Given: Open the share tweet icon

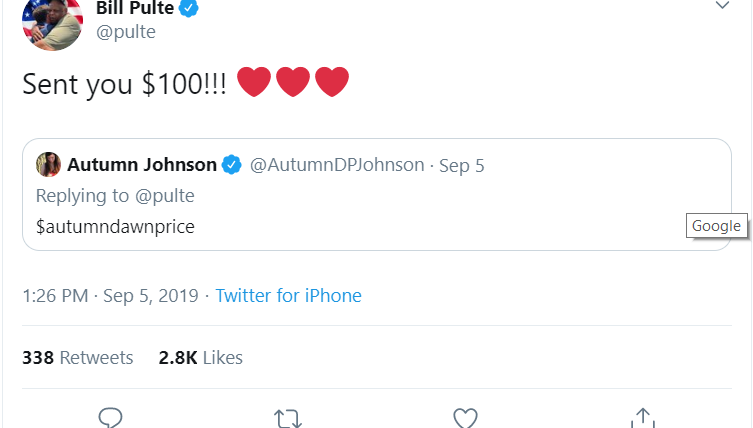Looking at the screenshot, I should point(642,418).
